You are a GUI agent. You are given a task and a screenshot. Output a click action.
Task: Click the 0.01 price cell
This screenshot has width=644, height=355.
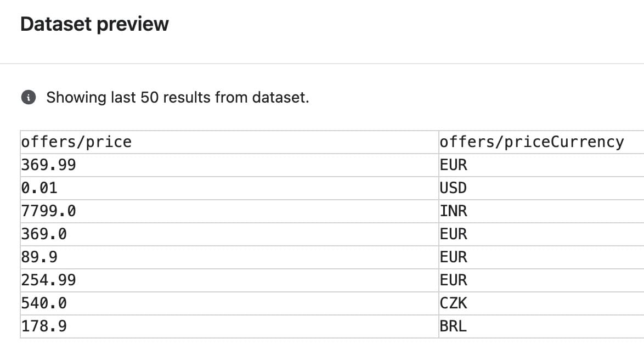pyautogui.click(x=229, y=188)
